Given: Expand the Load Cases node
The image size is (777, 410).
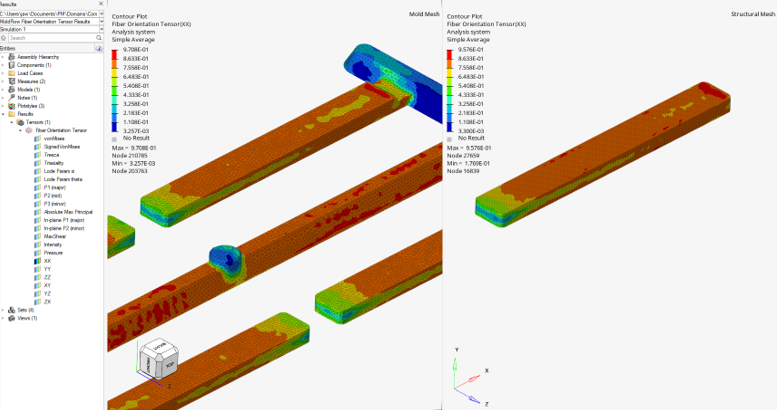Looking at the screenshot, I should pos(3,73).
